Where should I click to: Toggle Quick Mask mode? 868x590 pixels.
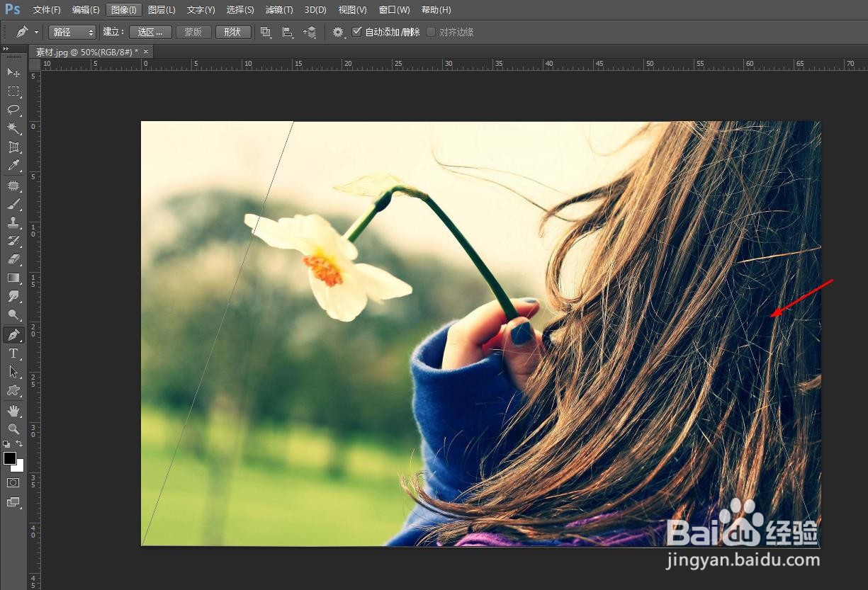13,482
